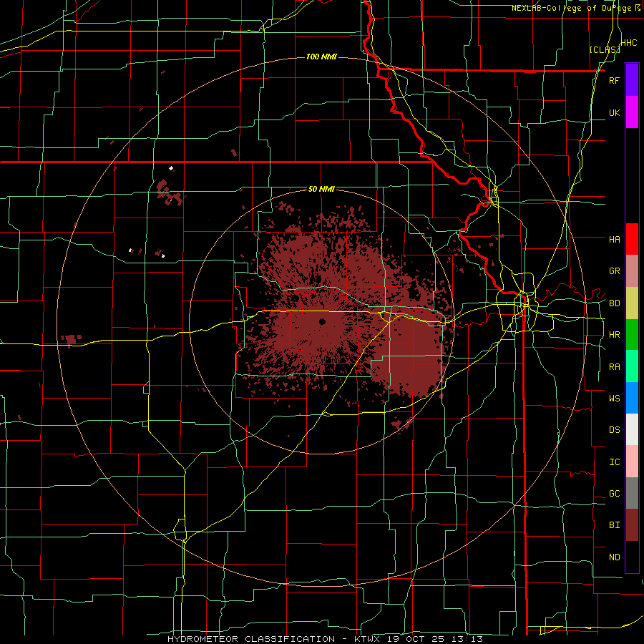Image resolution: width=644 pixels, height=644 pixels.
Task: Pick the RA light green legend swatch
Action: (632, 366)
